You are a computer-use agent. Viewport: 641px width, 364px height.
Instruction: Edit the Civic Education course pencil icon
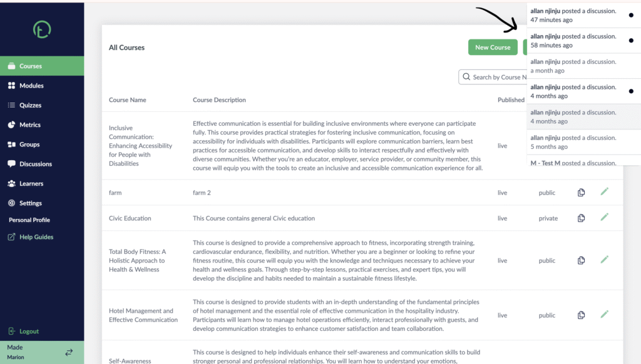coord(605,217)
